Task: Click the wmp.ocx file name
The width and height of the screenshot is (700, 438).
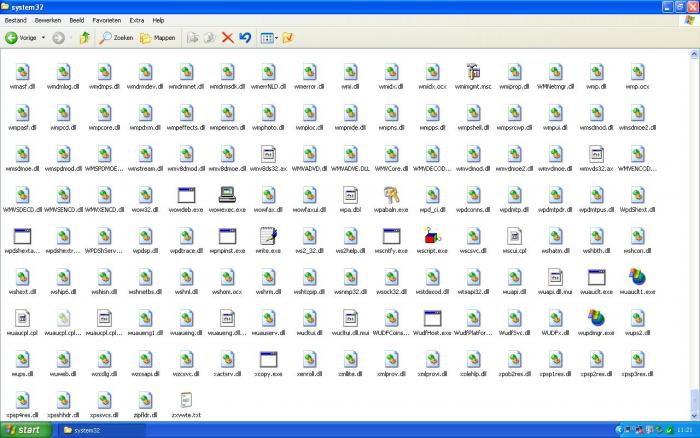Action: click(x=637, y=87)
